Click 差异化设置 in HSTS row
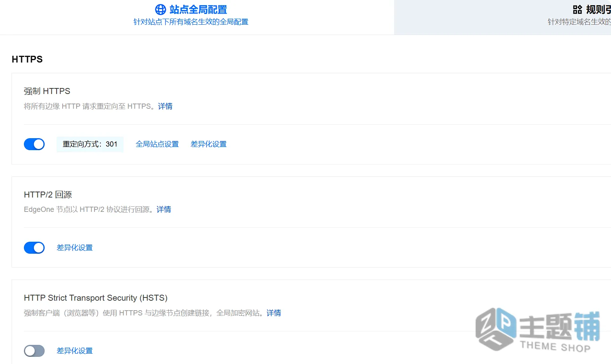Viewport: 611px width, 364px height. [x=75, y=351]
